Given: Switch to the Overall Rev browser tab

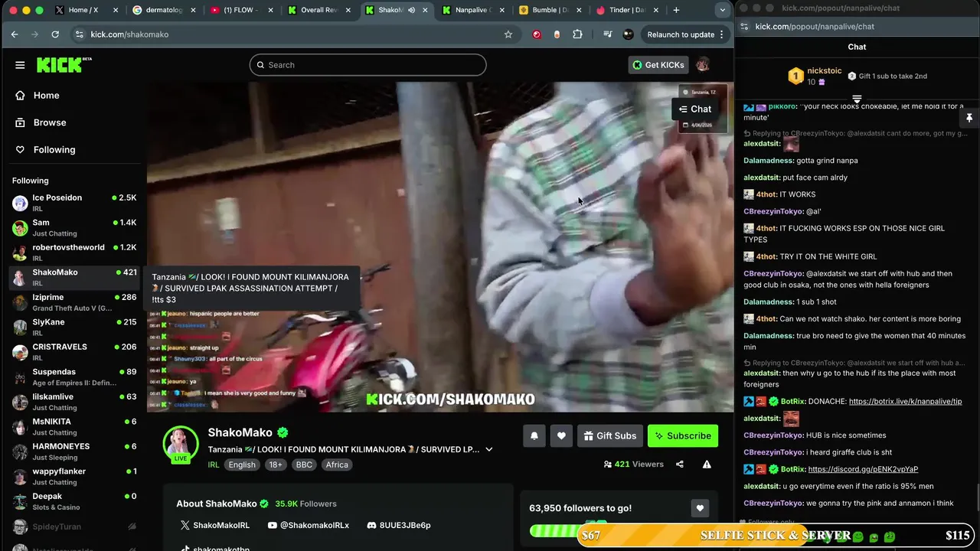Looking at the screenshot, I should 318,10.
